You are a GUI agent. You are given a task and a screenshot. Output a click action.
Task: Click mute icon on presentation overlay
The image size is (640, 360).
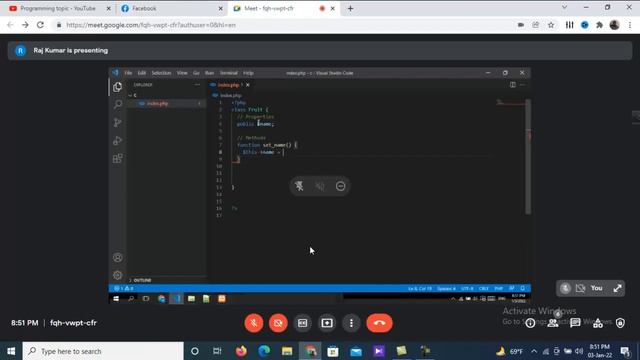tap(320, 186)
